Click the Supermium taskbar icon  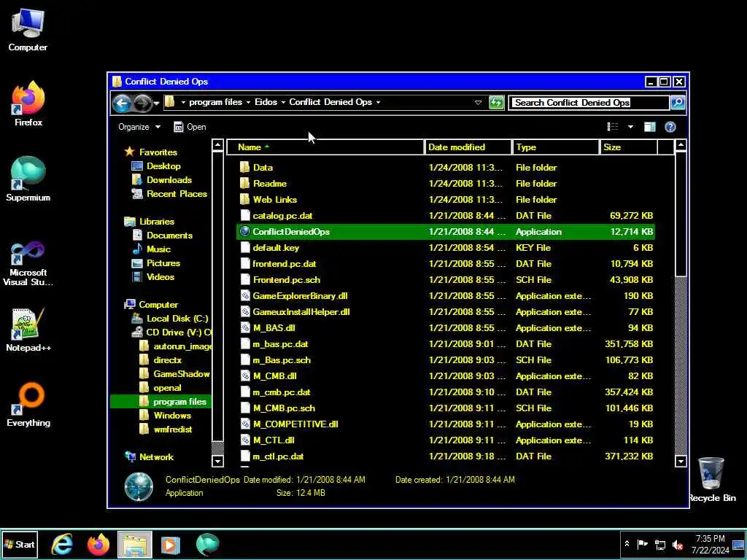(207, 544)
